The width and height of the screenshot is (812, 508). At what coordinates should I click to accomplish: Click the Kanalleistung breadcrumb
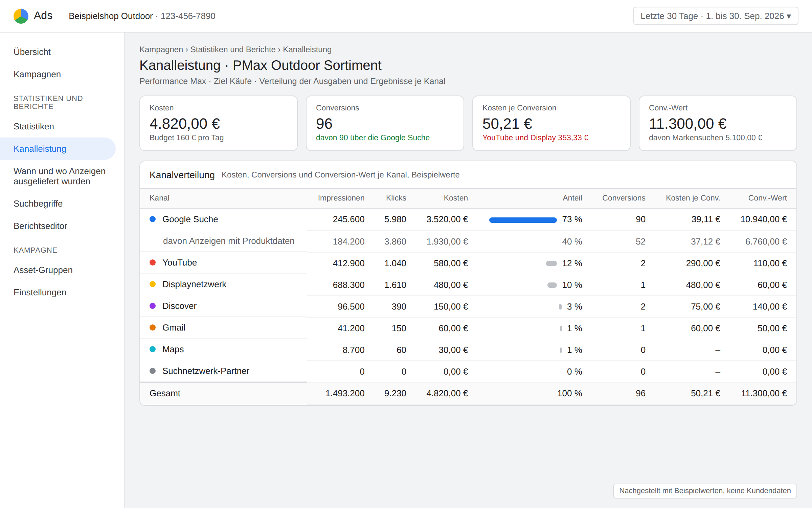[x=307, y=49]
